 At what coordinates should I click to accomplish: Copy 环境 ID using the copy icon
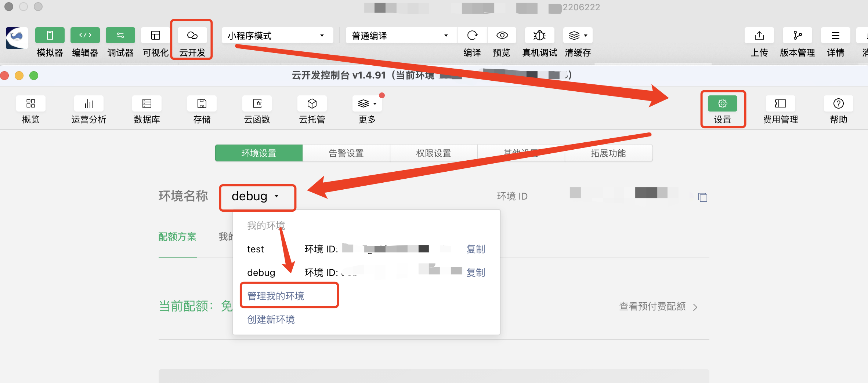click(x=702, y=197)
